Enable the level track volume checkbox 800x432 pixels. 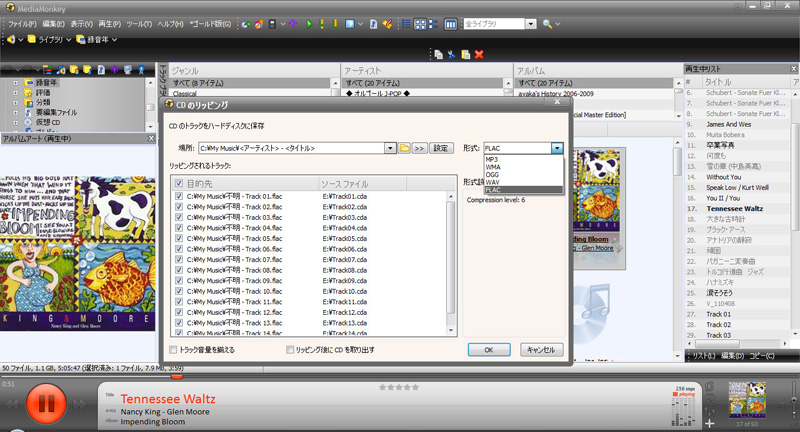173,350
